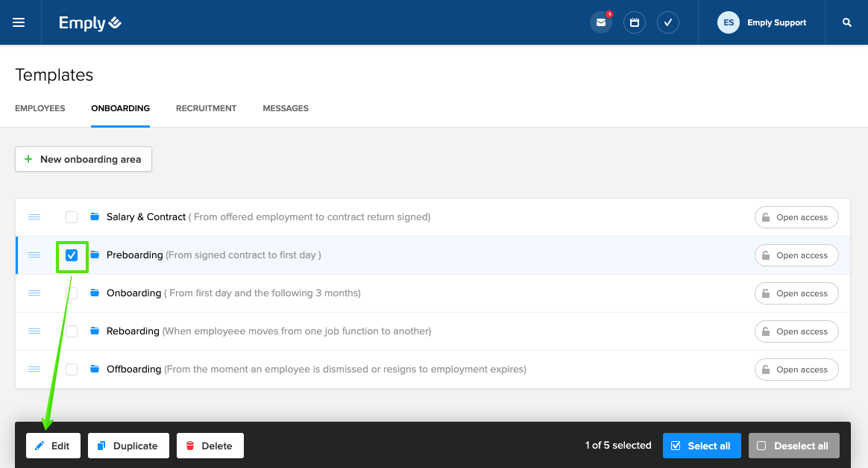Click the Select all button
Image resolution: width=868 pixels, height=468 pixels.
pyautogui.click(x=702, y=446)
